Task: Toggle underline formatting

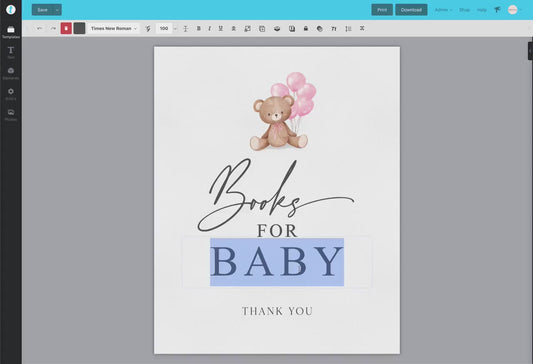Action: pos(221,29)
